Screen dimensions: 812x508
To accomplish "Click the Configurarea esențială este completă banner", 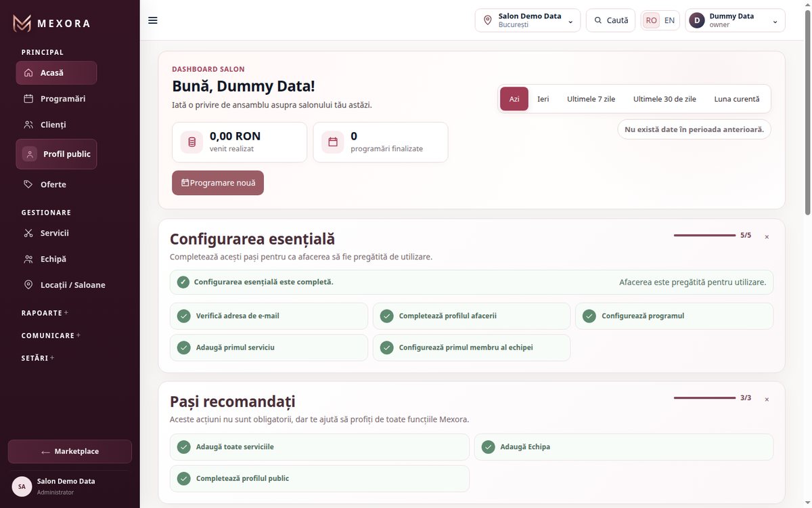I will (x=472, y=282).
